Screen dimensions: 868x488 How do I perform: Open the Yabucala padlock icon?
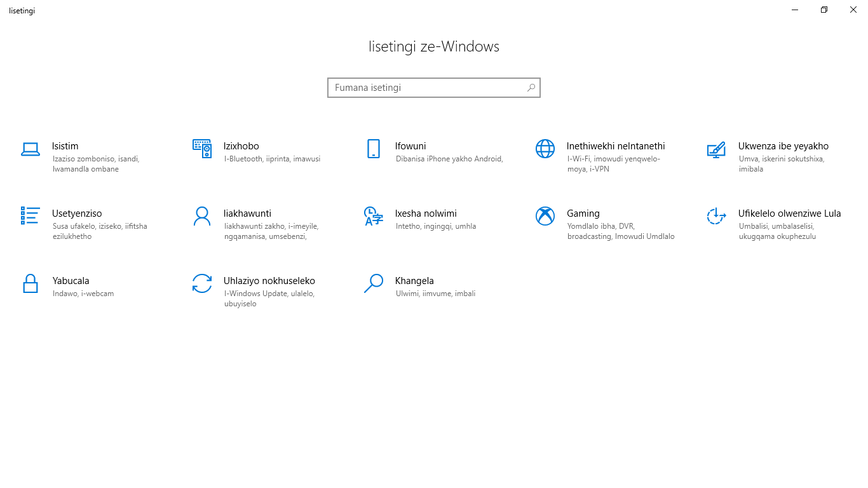click(x=31, y=283)
